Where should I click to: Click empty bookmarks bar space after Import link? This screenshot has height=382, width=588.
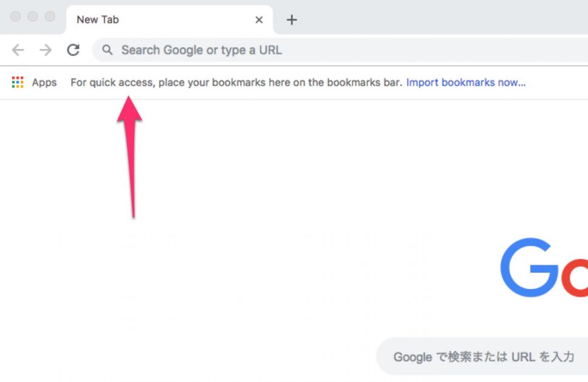[x=557, y=83]
